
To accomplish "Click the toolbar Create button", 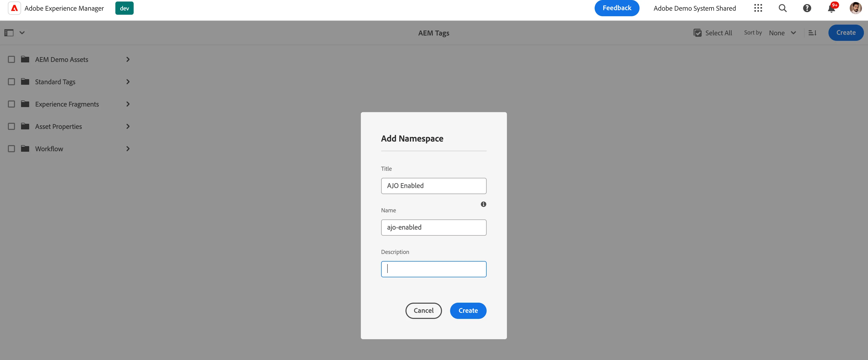I will (x=846, y=33).
